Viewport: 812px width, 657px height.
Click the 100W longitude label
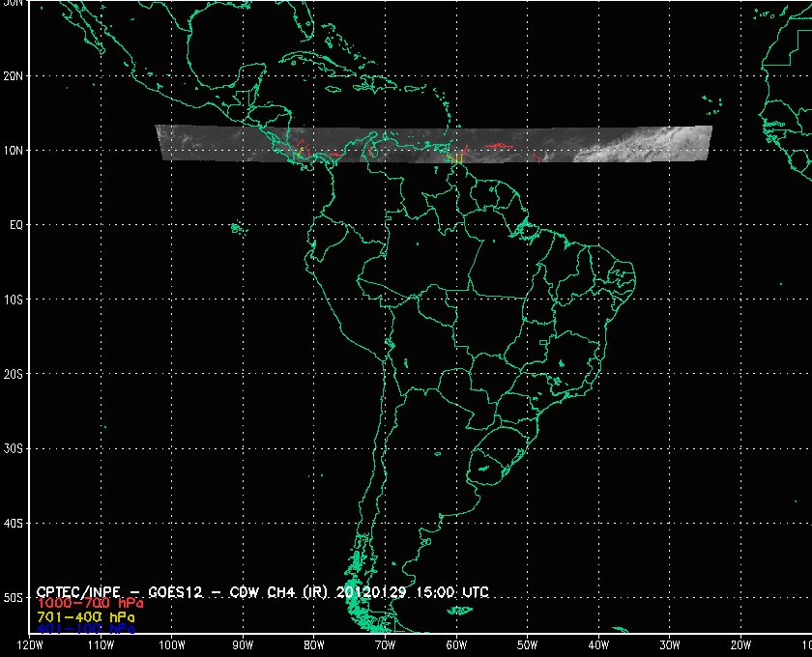tap(171, 644)
